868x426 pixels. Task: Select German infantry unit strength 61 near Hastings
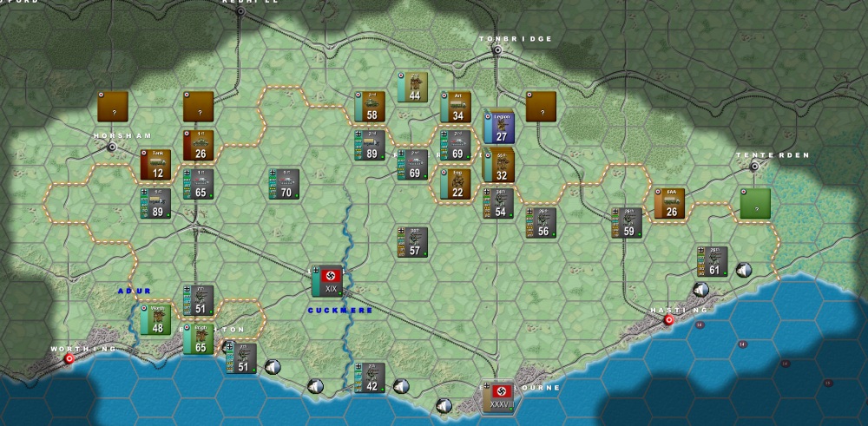[713, 261]
